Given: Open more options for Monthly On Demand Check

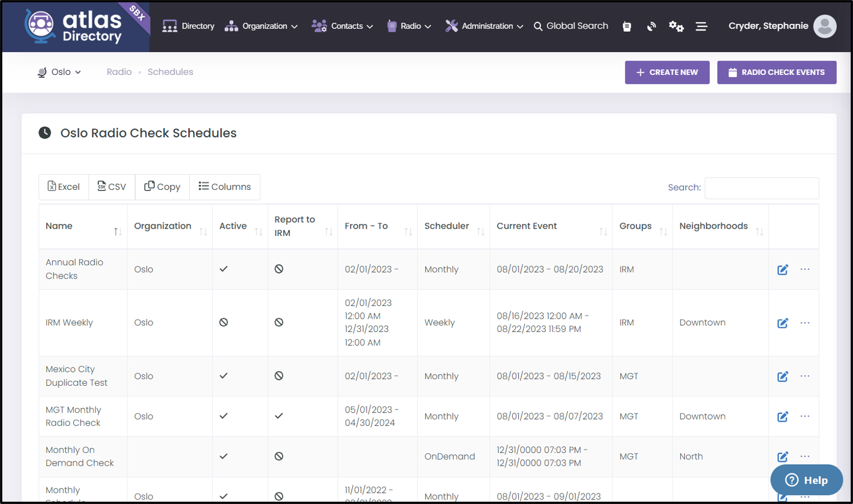Looking at the screenshot, I should [805, 456].
